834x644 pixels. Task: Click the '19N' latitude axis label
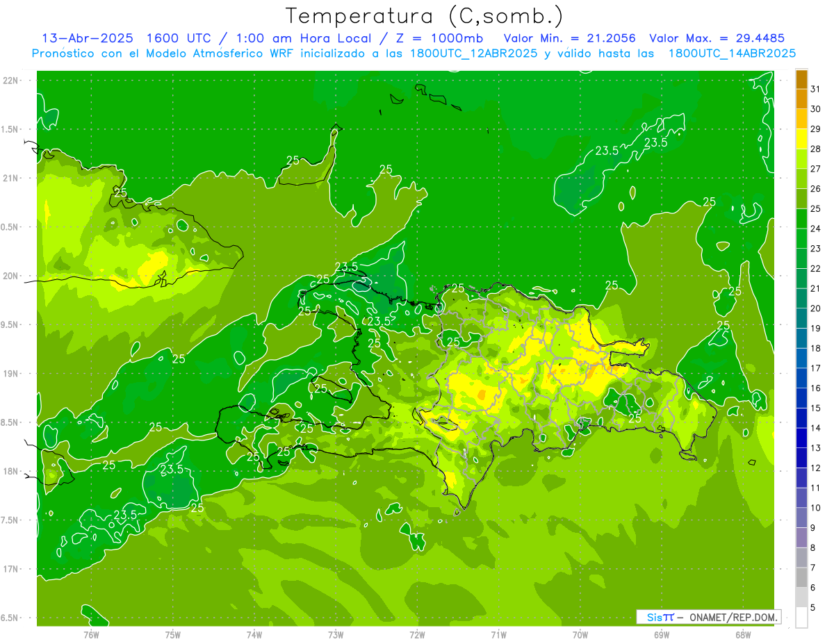click(11, 374)
